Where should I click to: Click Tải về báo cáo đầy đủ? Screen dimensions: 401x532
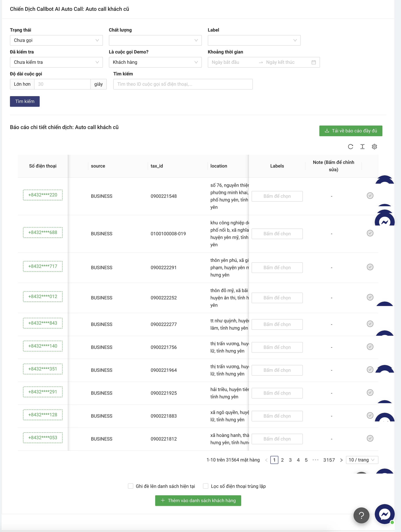(351, 131)
